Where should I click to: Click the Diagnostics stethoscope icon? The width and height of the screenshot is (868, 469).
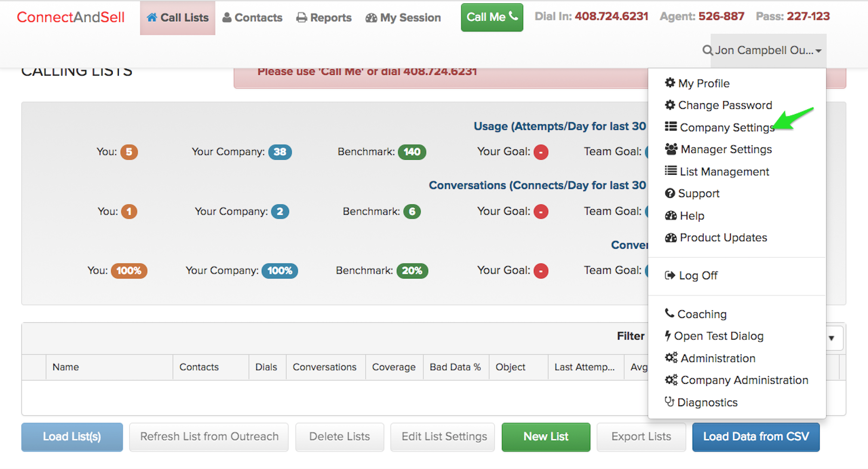point(669,402)
